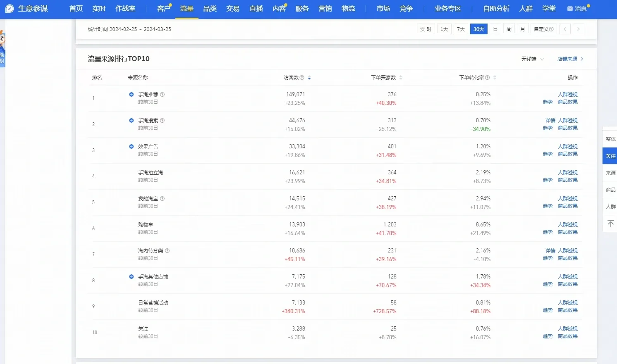Expand 效果广告 using the plus icon
Viewport: 617px width, 364px height.
[x=131, y=146]
